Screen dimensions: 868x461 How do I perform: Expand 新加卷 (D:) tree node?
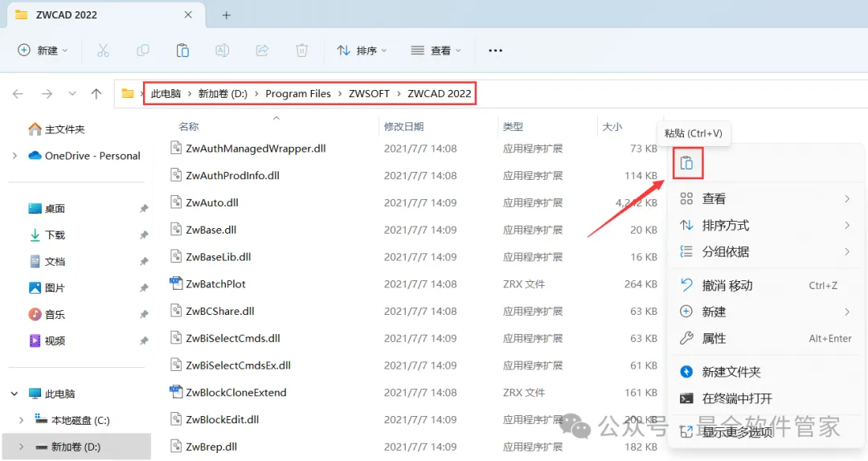21,447
